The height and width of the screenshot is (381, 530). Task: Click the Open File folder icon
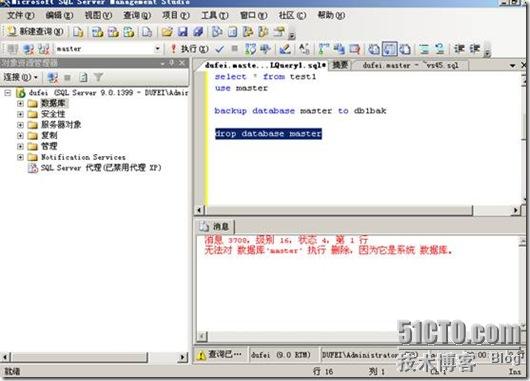167,32
